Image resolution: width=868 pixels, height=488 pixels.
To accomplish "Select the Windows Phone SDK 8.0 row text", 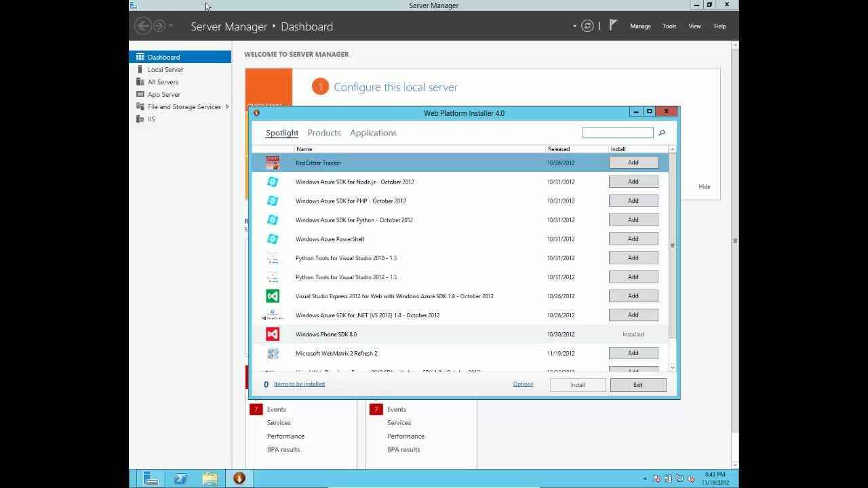I will point(326,334).
